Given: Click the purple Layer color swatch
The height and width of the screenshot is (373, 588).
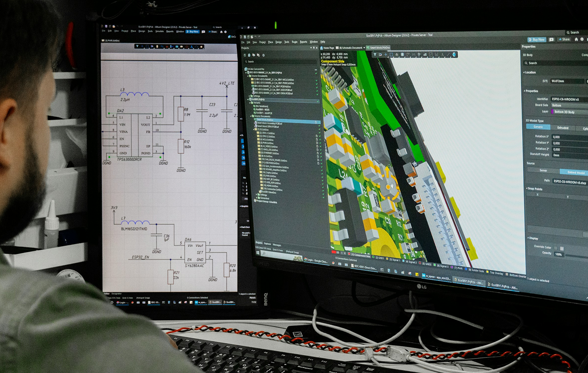Looking at the screenshot, I should pos(552,112).
